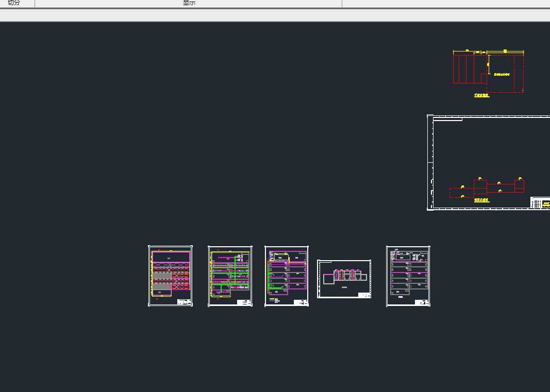The height and width of the screenshot is (392, 550).
Task: Select the yellow dimension line atop the red plan
Action: (488, 52)
